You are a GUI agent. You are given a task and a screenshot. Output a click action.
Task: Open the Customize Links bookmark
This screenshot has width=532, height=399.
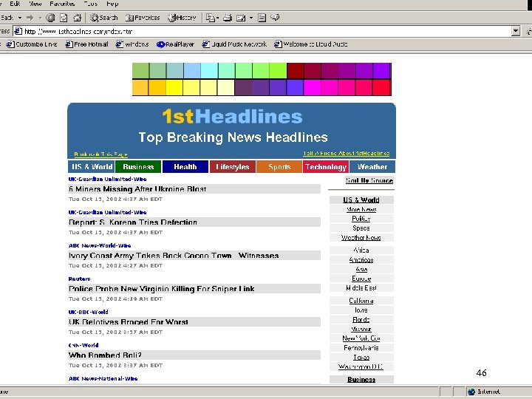[32, 44]
